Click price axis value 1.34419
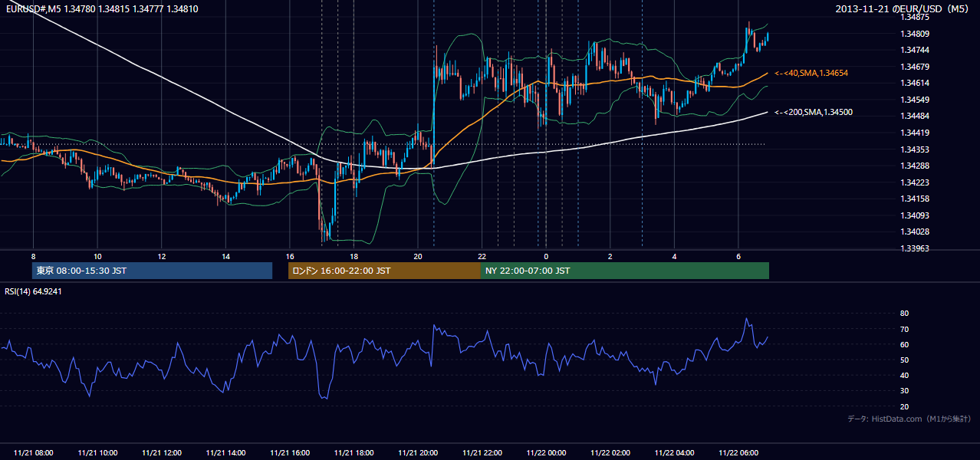 pyautogui.click(x=916, y=133)
